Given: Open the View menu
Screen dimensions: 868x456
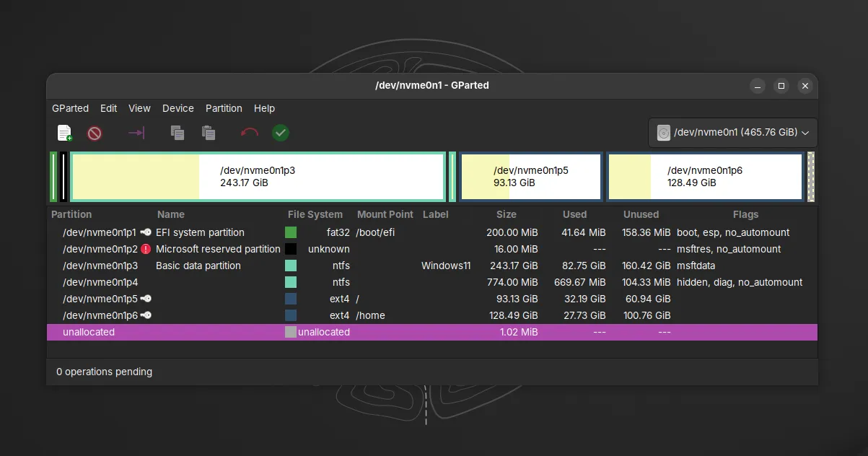Looking at the screenshot, I should [139, 108].
